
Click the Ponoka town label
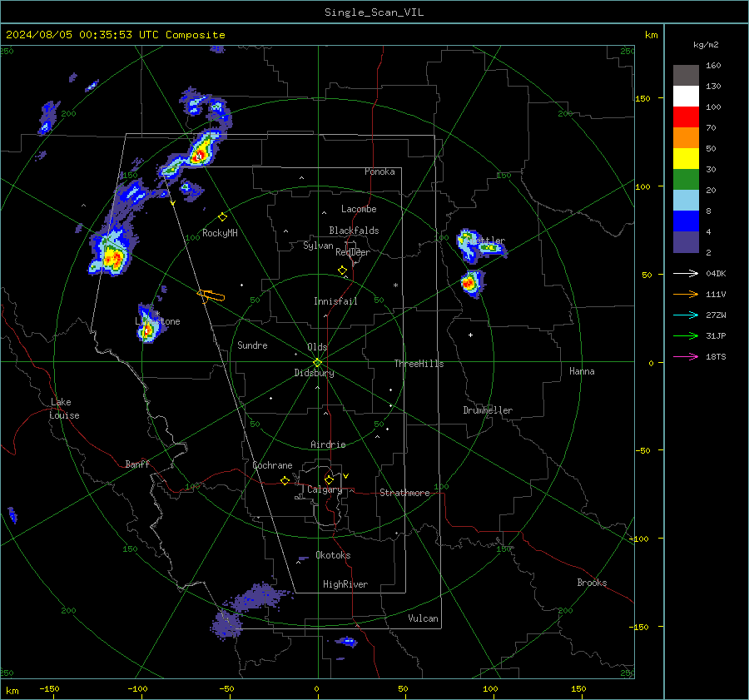point(379,171)
